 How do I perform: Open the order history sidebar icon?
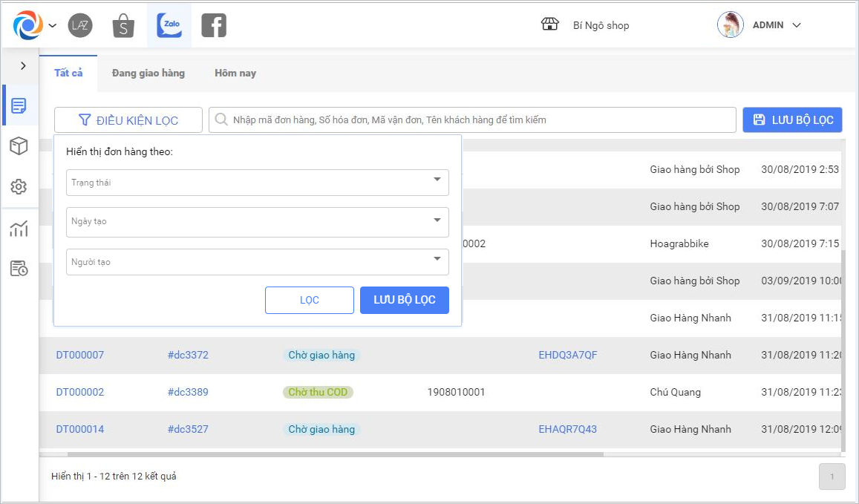(x=19, y=269)
